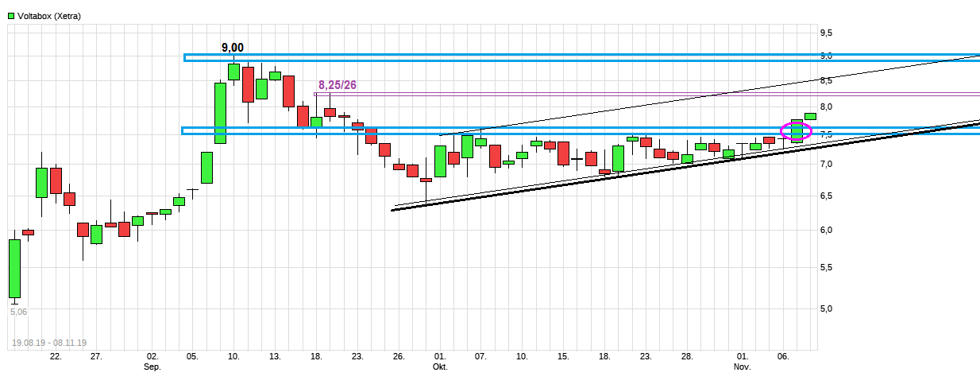Click the "7,0" price axis label
The height and width of the screenshot is (384, 980).
826,165
